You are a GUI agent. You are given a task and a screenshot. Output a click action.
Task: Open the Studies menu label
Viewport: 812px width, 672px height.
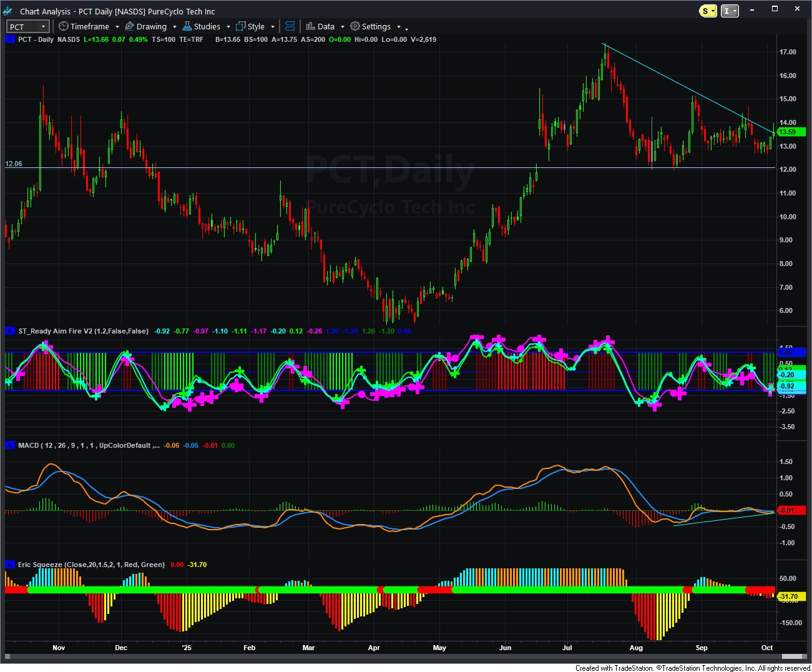[207, 26]
